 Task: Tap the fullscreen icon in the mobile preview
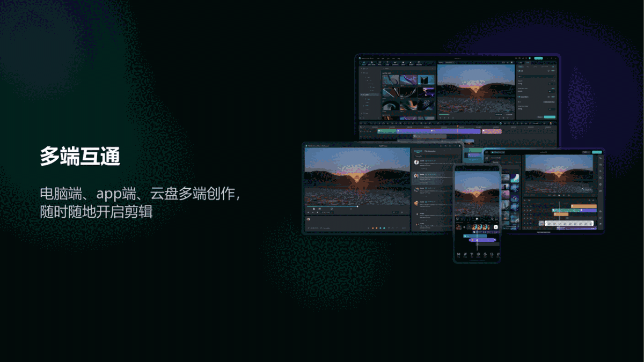pos(496,218)
